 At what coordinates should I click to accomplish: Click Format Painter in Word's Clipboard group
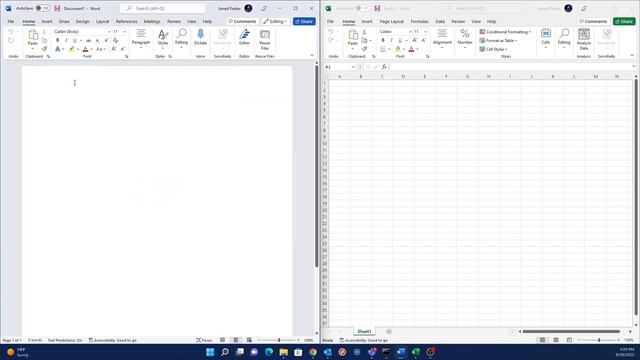(x=44, y=49)
